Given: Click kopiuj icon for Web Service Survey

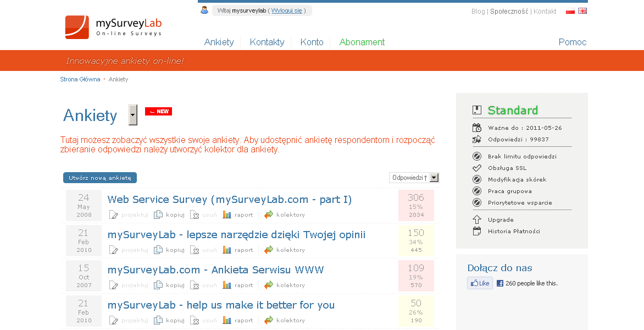Looking at the screenshot, I should click(x=158, y=215).
